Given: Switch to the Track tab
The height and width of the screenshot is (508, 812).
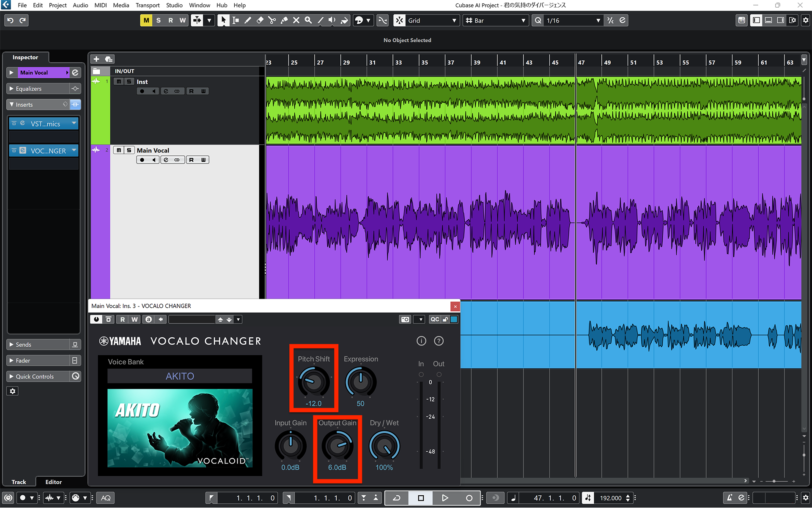Looking at the screenshot, I should click(19, 482).
